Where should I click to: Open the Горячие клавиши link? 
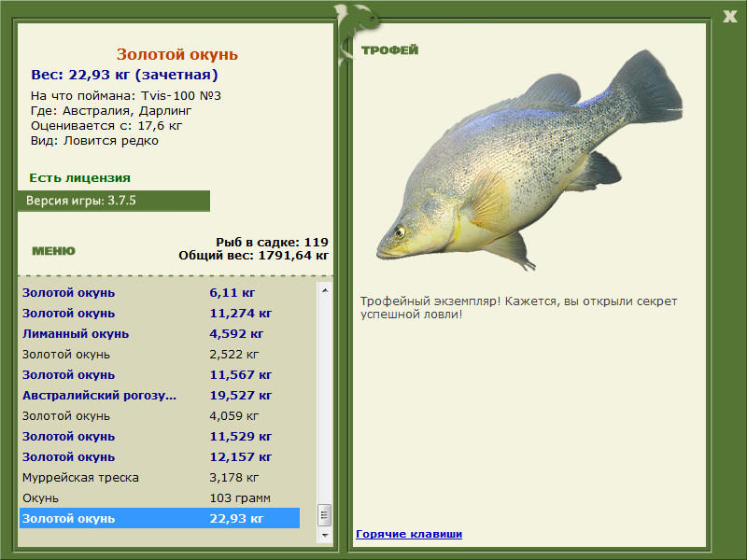point(409,534)
